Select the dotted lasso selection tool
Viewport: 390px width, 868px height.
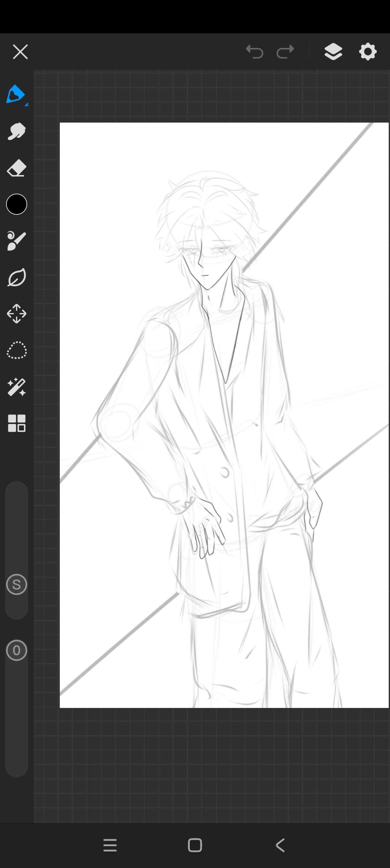[17, 350]
